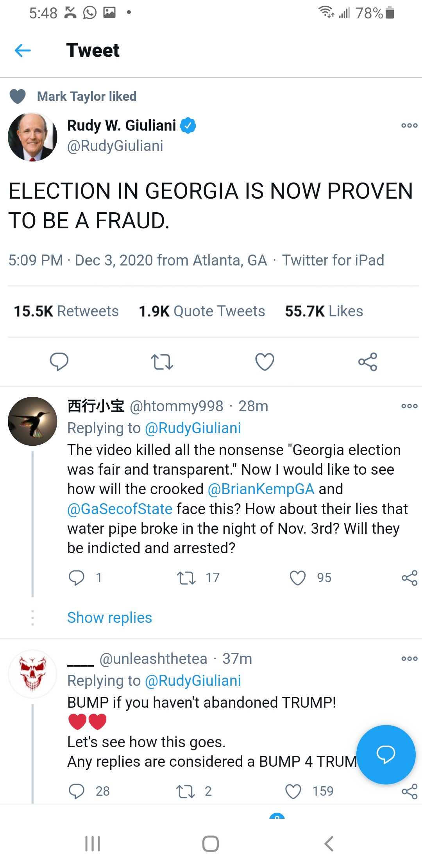422x868 pixels.
Task: Like the @unleashthetea reply
Action: click(x=293, y=791)
